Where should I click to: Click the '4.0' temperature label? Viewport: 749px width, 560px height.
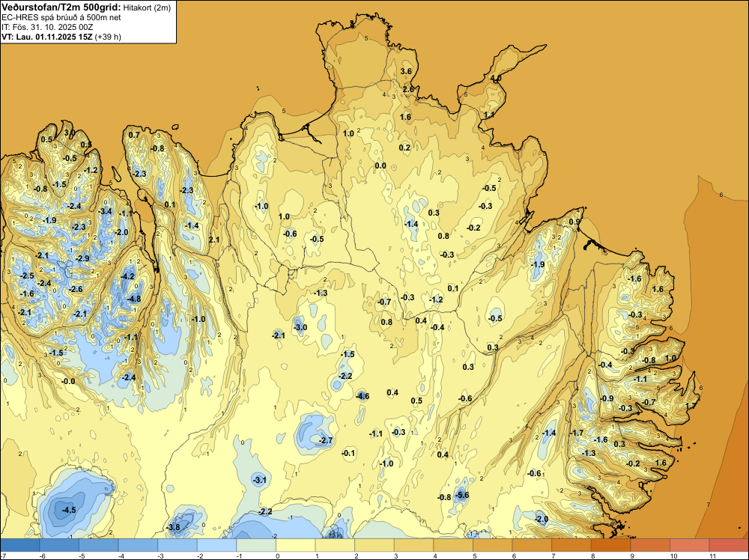(496, 79)
